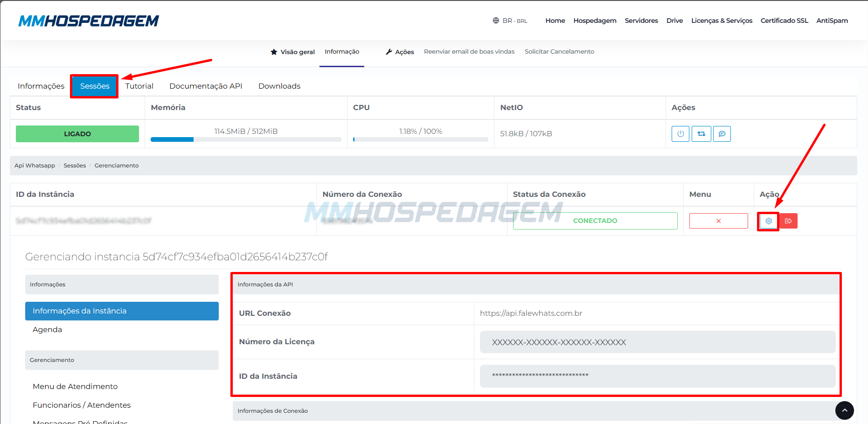Switch to the Sessões tab
Image resolution: width=868 pixels, height=424 pixels.
(95, 86)
